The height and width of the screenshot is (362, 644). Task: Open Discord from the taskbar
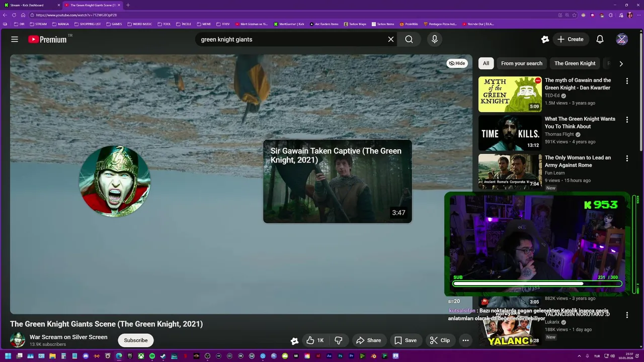[x=86, y=356]
